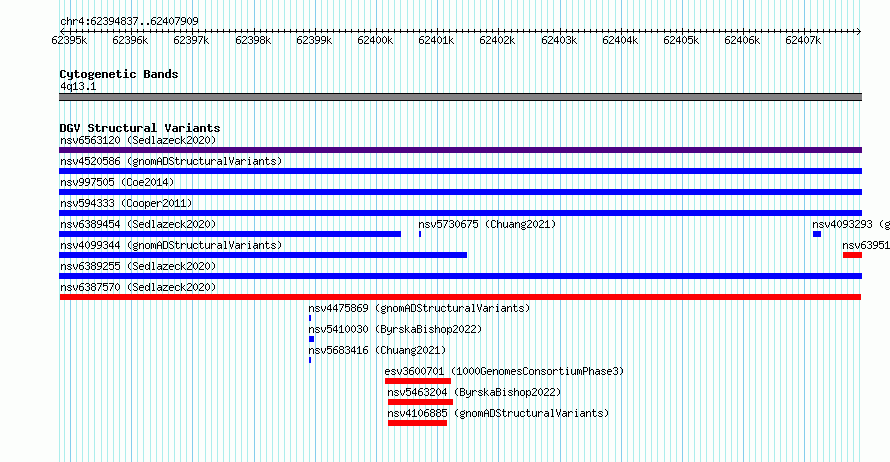Select the blue nsv594333 variant bar
This screenshot has width=890, height=462.
pyautogui.click(x=460, y=213)
